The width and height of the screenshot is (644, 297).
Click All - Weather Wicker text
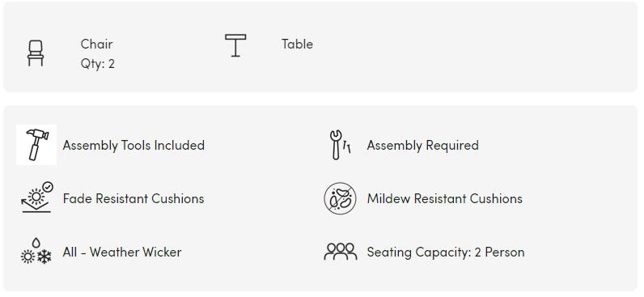(122, 252)
